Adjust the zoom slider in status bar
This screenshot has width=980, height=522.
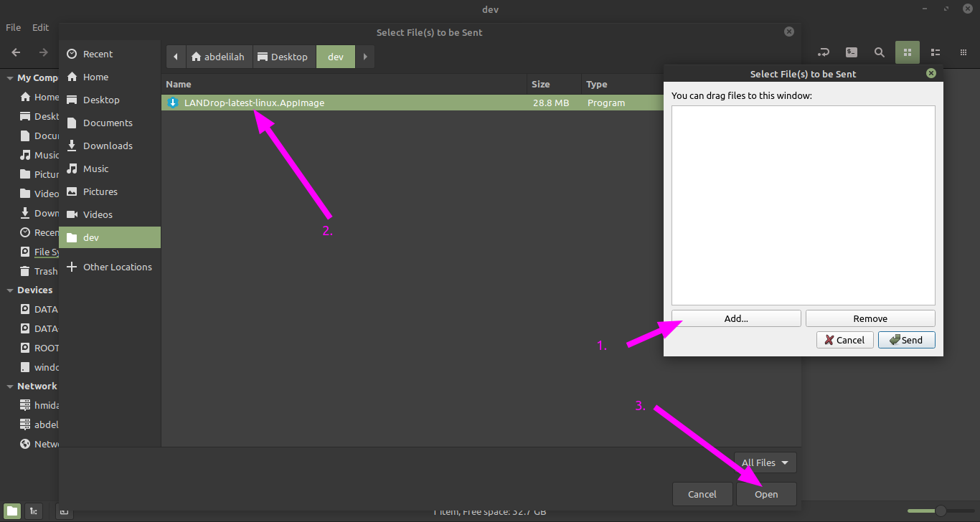click(x=940, y=511)
